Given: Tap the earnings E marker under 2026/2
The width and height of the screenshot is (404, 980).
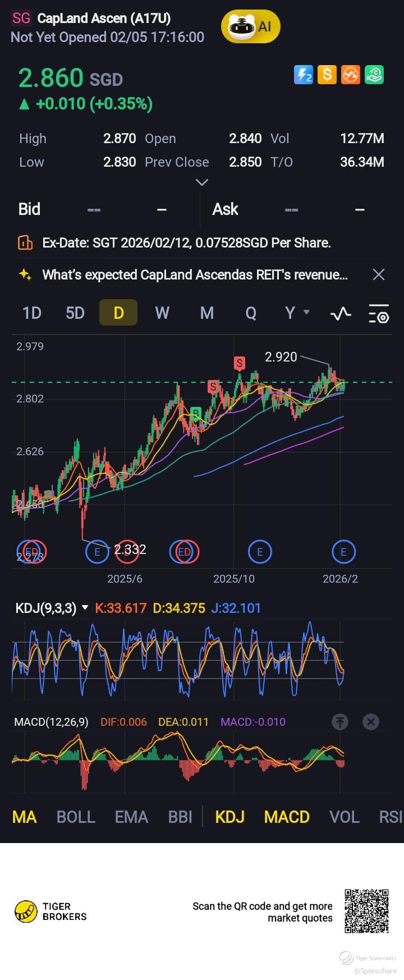Looking at the screenshot, I should (x=343, y=552).
